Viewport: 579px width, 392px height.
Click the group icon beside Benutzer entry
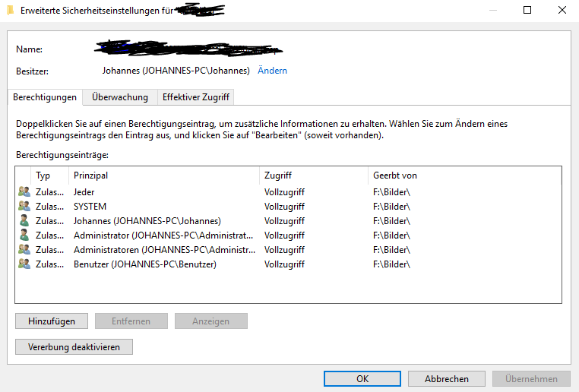(24, 264)
